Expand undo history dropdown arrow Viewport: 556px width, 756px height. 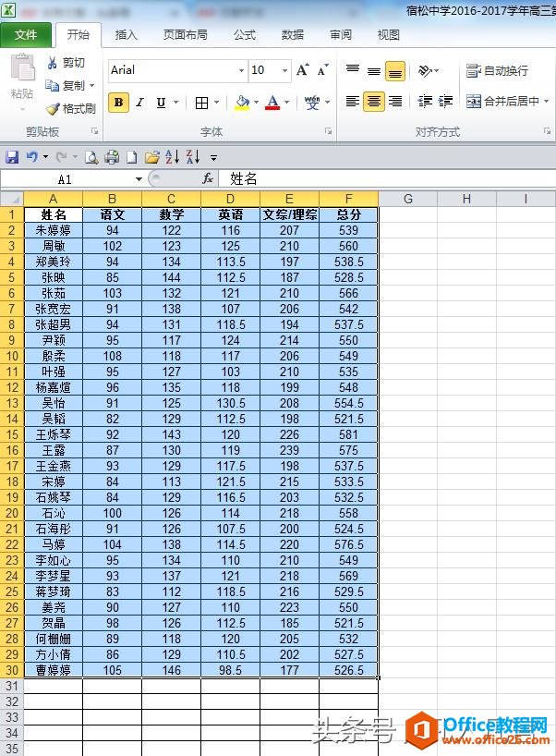click(46, 157)
